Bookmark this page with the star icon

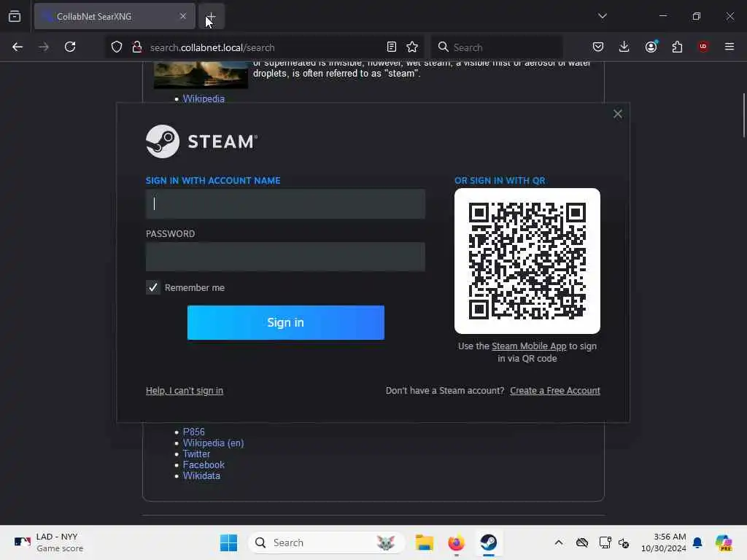pos(412,47)
